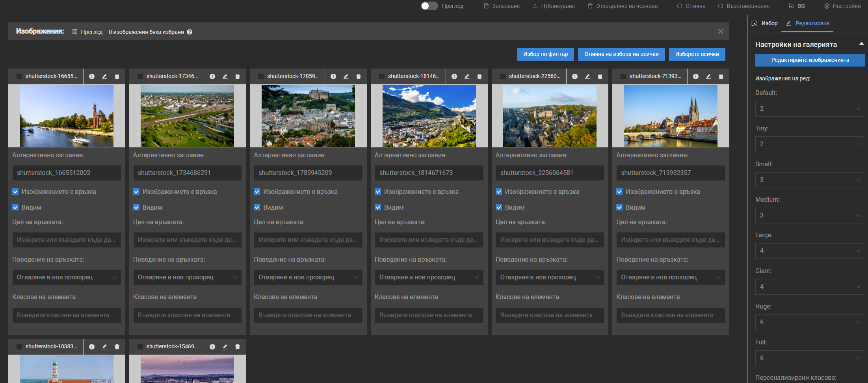Click alt title field of shutterstock_1785945209

coord(308,173)
